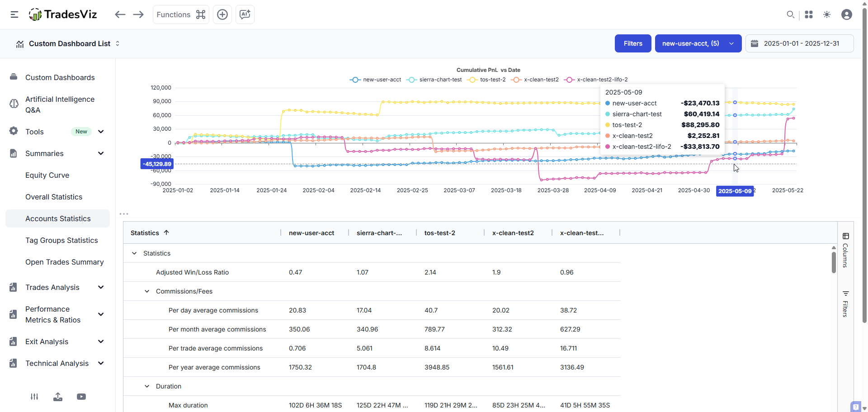This screenshot has width=868, height=412.
Task: Click the search magnifier icon
Action: click(x=790, y=14)
